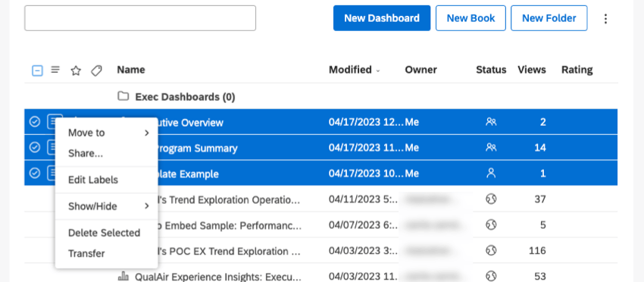Open Move to submenu in context menu
Screen dimensions: 644x282
(x=106, y=133)
